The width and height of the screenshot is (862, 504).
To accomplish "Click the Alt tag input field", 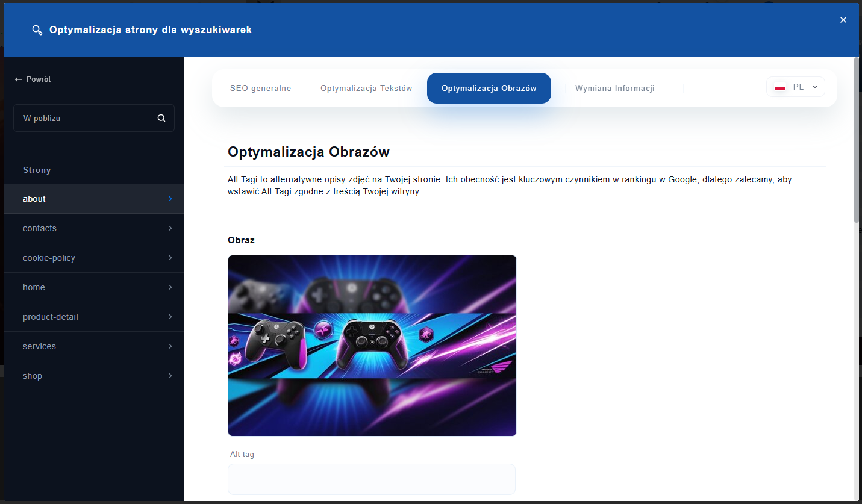I will pos(371,479).
